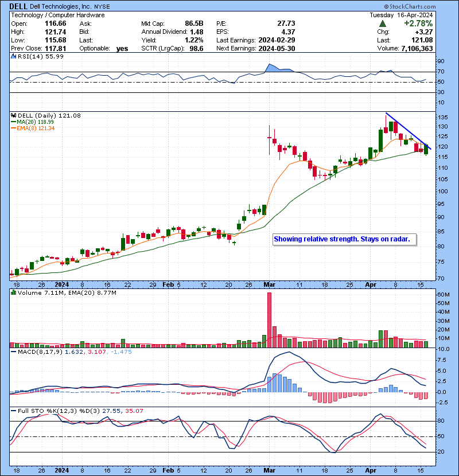
Task: Click the 'Apr' label on price chart axis
Action: [371, 284]
